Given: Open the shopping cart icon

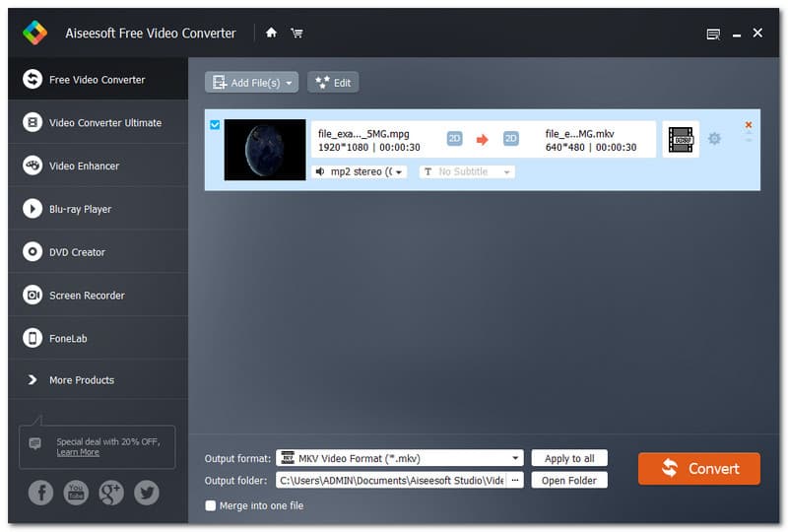Looking at the screenshot, I should (x=296, y=33).
